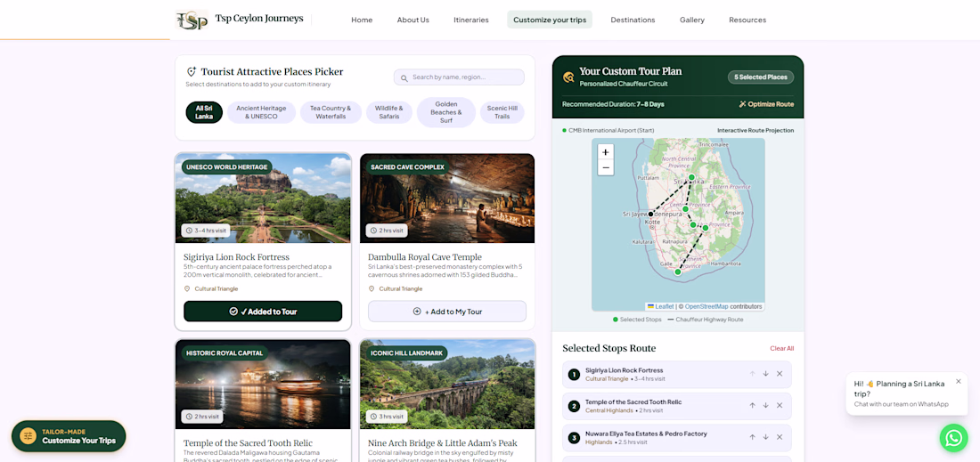Move Temple of the Sacred Tooth Relic down
The width and height of the screenshot is (980, 462).
(x=765, y=405)
